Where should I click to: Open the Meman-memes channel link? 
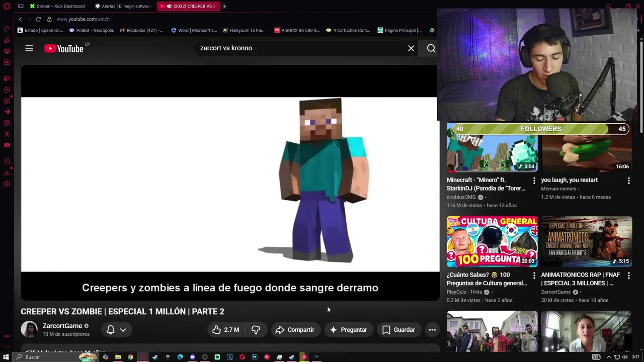tap(558, 189)
